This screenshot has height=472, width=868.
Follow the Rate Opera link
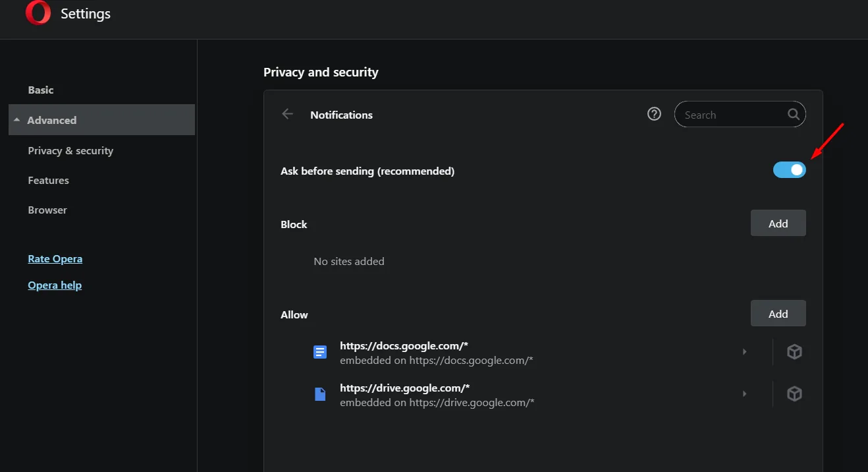pyautogui.click(x=55, y=258)
